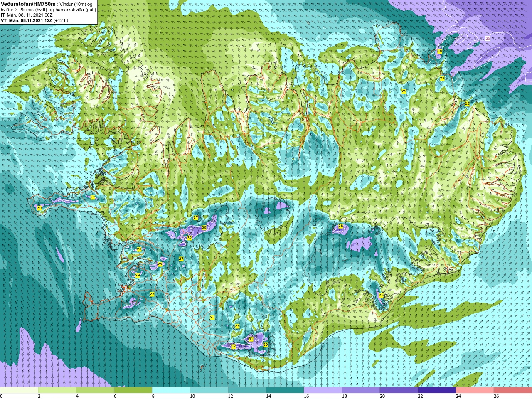Click the 18–20 m/s purple swatch
The width and height of the screenshot is (532, 399).
[361, 390]
